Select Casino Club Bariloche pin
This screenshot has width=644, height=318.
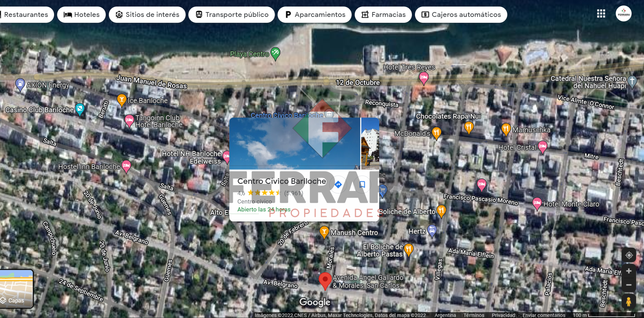click(80, 109)
